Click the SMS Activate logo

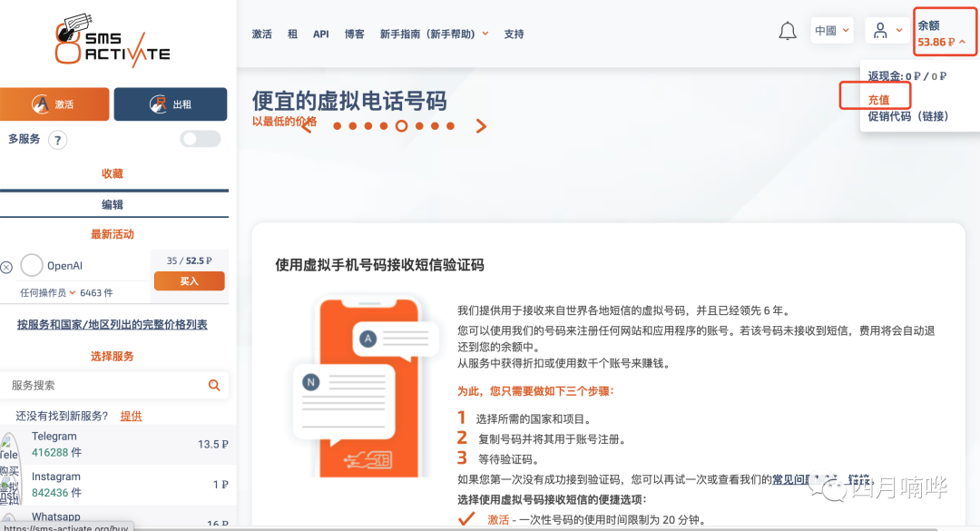point(113,41)
